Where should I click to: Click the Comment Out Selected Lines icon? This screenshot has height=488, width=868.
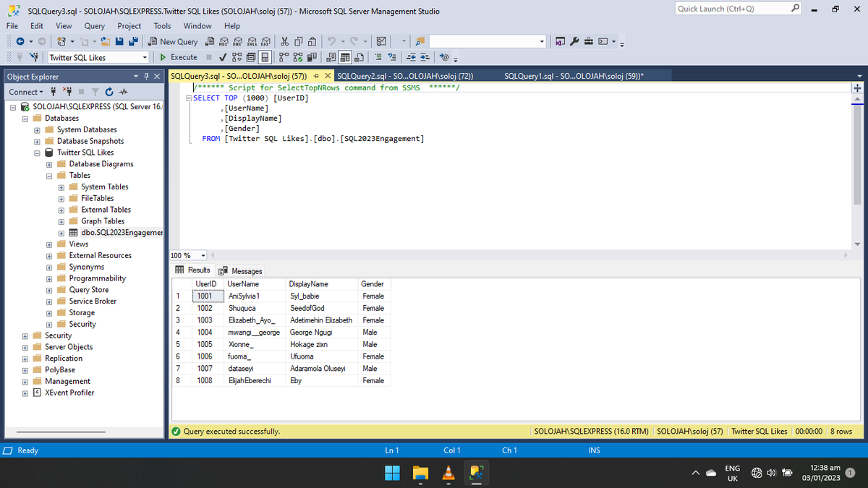point(378,57)
